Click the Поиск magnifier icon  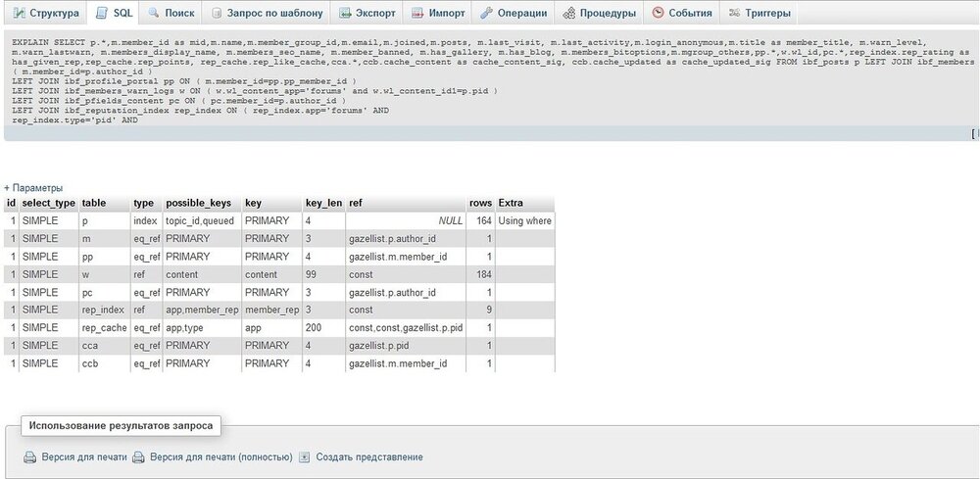[155, 14]
